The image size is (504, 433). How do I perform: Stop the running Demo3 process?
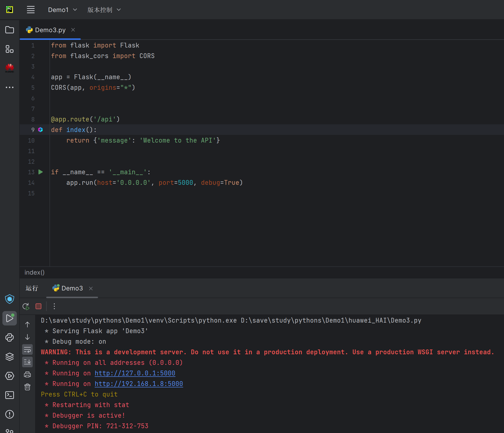(x=38, y=307)
